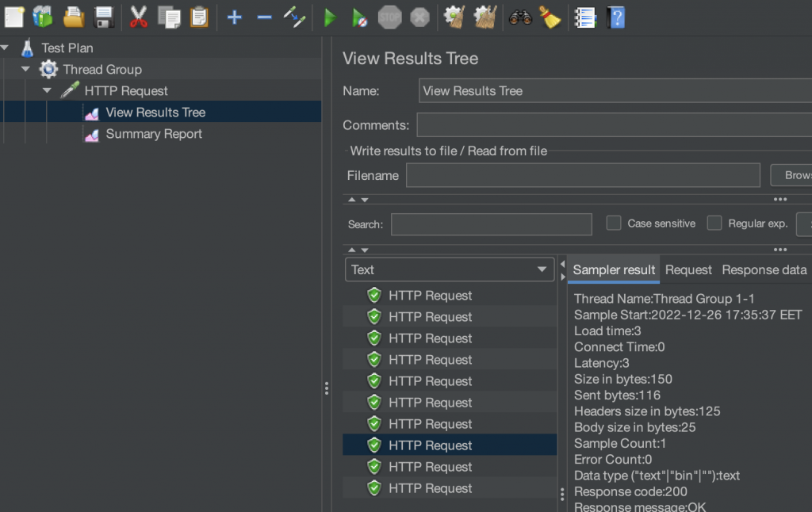Click the Save floppy disk icon
The height and width of the screenshot is (512, 812).
coord(104,16)
